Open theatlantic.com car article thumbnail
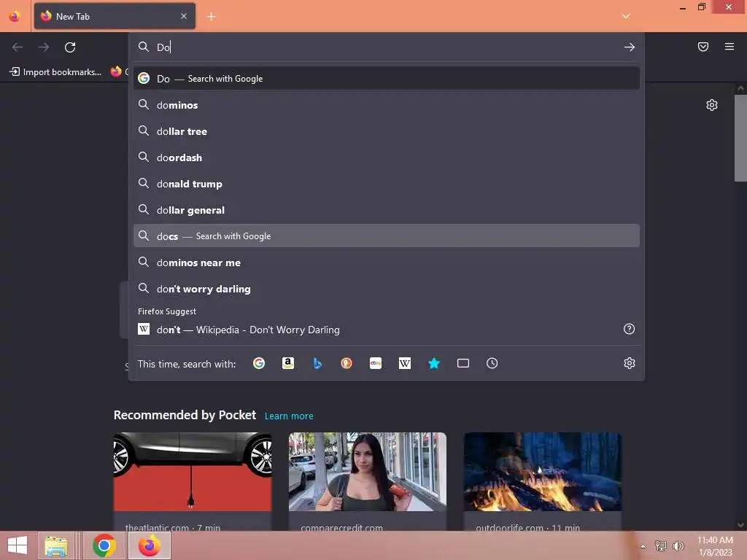 (x=193, y=472)
